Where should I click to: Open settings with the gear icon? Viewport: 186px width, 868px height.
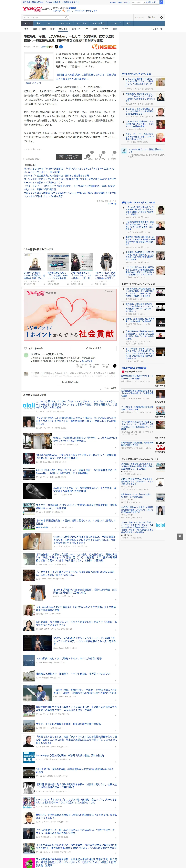(x=161, y=18)
